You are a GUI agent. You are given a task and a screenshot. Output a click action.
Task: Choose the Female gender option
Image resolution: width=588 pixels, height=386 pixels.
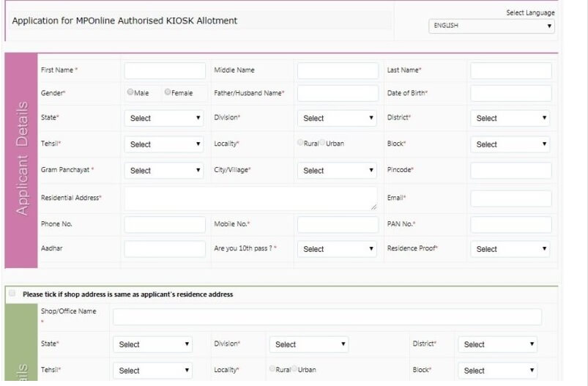168,92
